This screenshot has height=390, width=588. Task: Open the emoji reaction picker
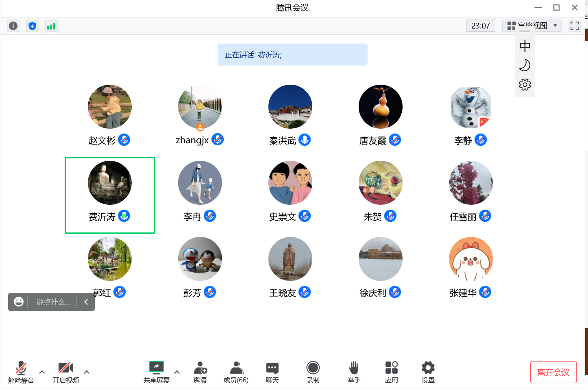pyautogui.click(x=19, y=302)
